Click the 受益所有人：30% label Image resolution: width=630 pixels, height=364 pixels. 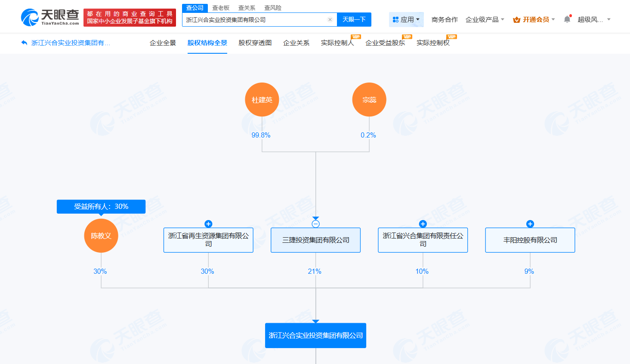(101, 207)
